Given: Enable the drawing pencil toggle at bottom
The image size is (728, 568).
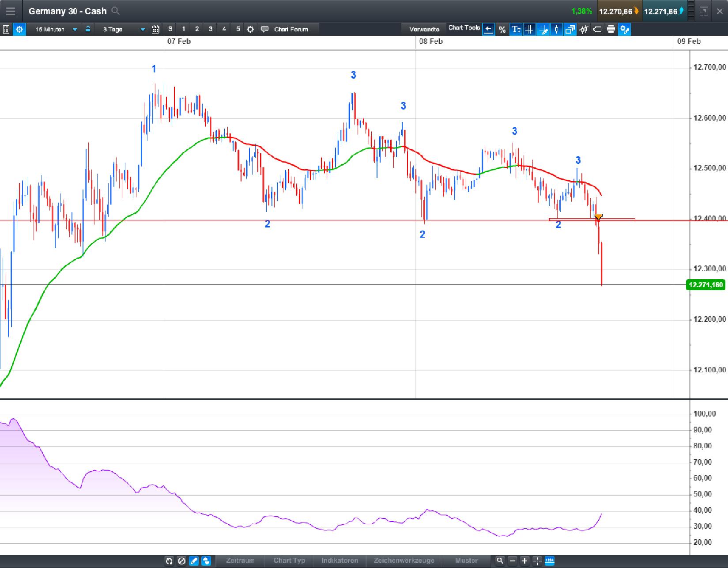Looking at the screenshot, I should click(x=194, y=560).
